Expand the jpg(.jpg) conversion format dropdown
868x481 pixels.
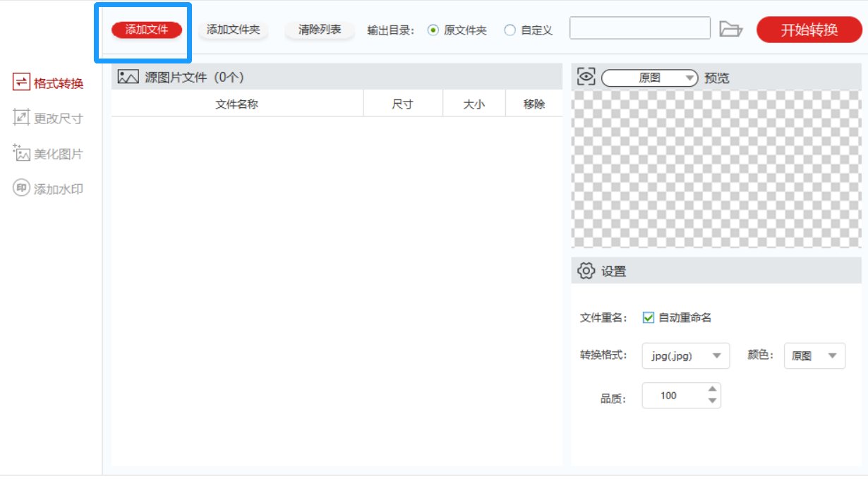(685, 356)
